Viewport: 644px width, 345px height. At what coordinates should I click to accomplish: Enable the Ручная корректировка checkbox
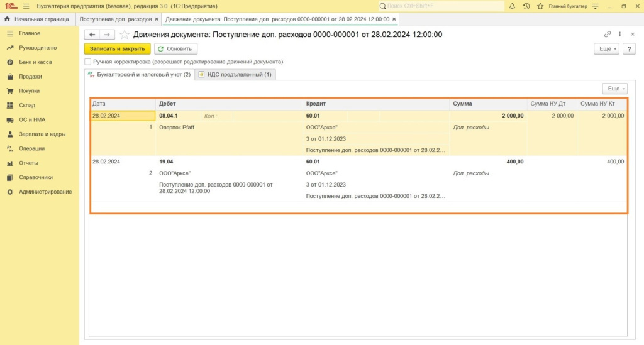click(88, 62)
